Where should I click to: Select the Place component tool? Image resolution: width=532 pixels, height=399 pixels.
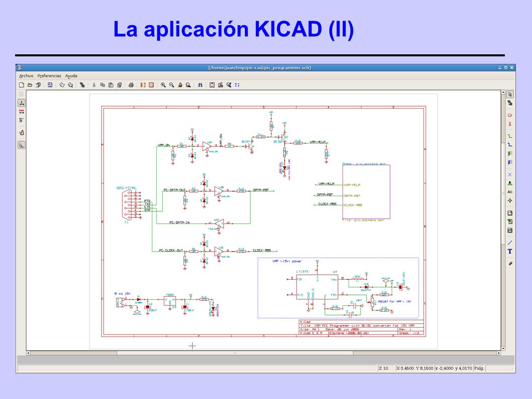point(509,115)
